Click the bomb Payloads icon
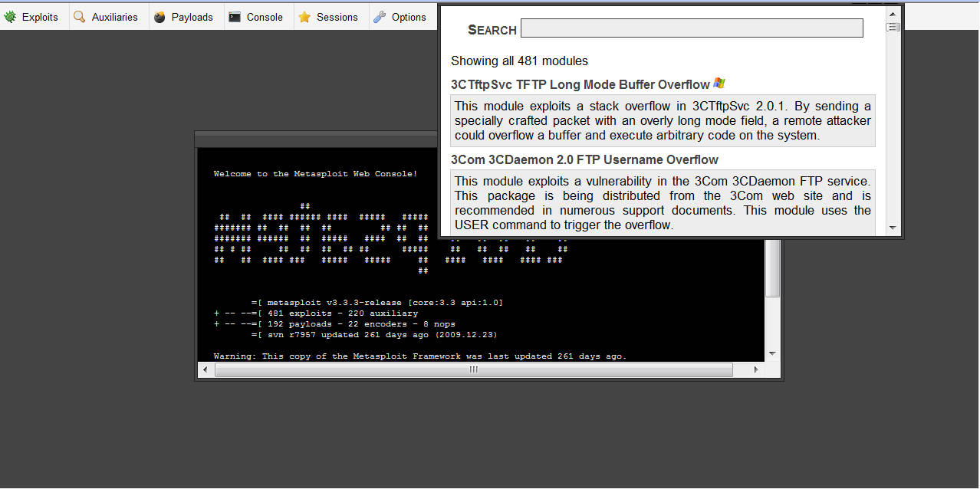The width and height of the screenshot is (980, 489). (x=159, y=17)
